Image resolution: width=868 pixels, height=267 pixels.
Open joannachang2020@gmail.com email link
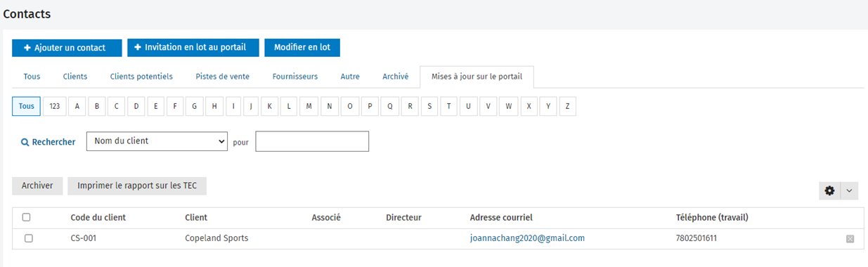[527, 238]
